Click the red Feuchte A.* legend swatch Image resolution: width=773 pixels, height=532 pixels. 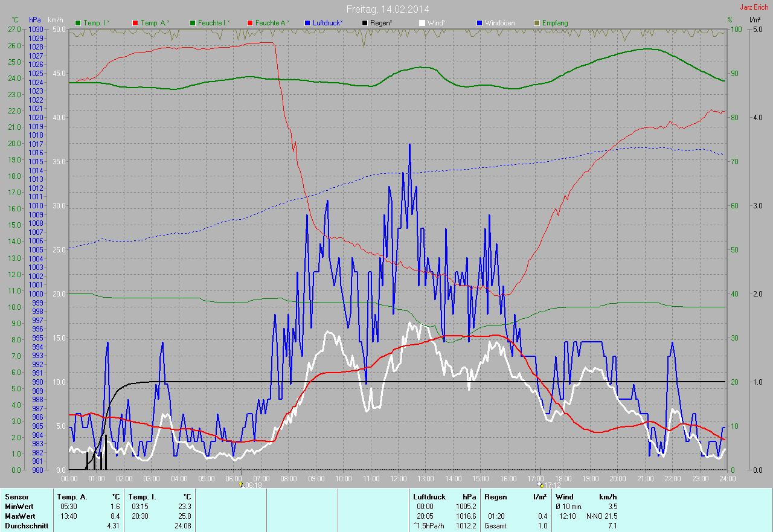click(x=250, y=23)
